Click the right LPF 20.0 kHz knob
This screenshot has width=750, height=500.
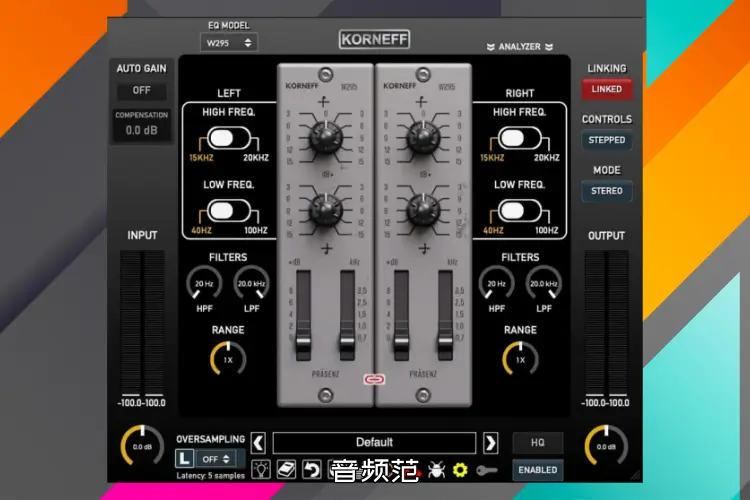click(544, 283)
